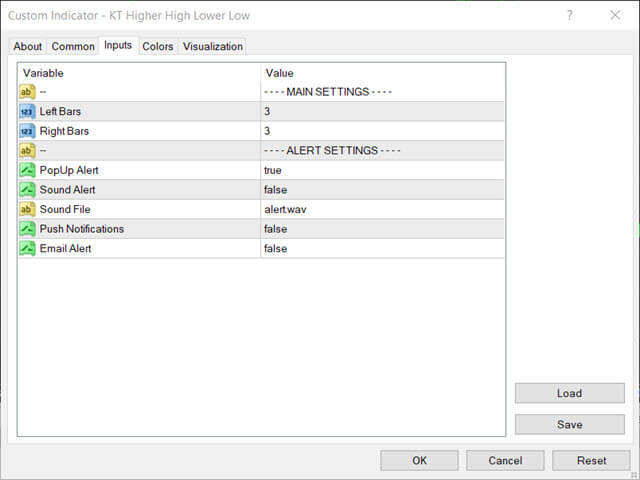The width and height of the screenshot is (640, 480).
Task: Click the boolean icon next to Sound Alert
Action: (27, 190)
